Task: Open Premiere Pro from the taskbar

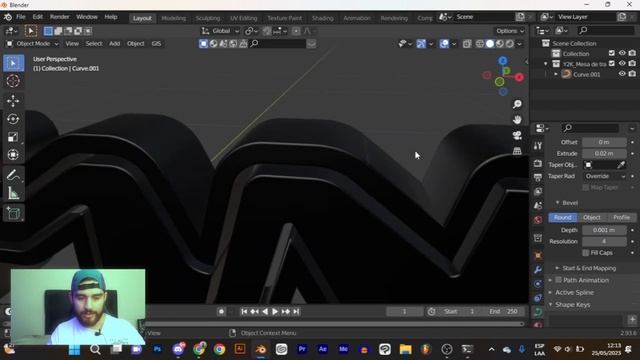Action: pyautogui.click(x=302, y=349)
